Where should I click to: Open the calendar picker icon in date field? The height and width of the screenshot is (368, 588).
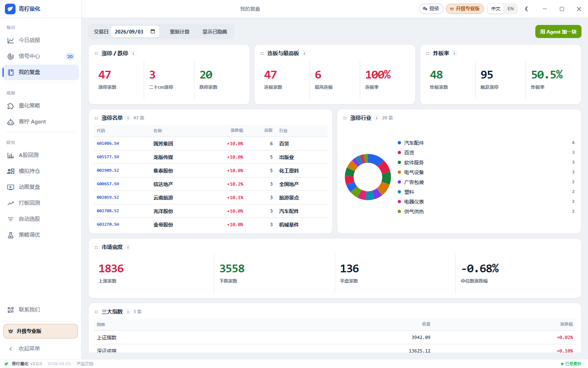point(153,31)
